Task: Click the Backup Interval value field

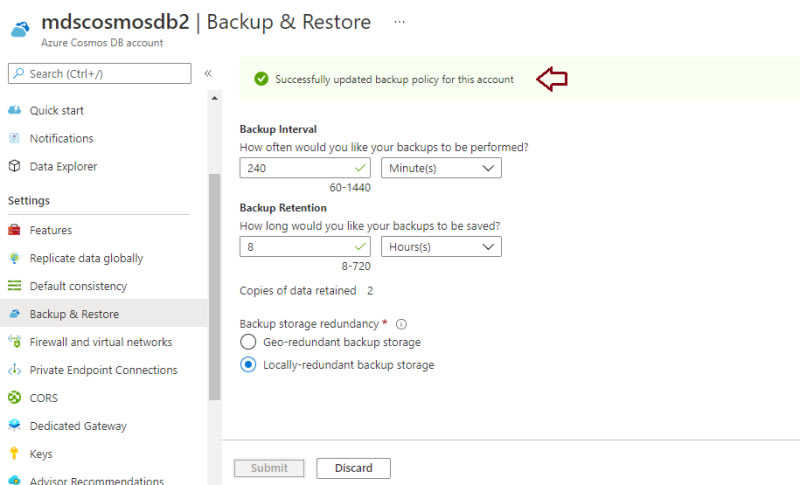Action: pos(295,168)
